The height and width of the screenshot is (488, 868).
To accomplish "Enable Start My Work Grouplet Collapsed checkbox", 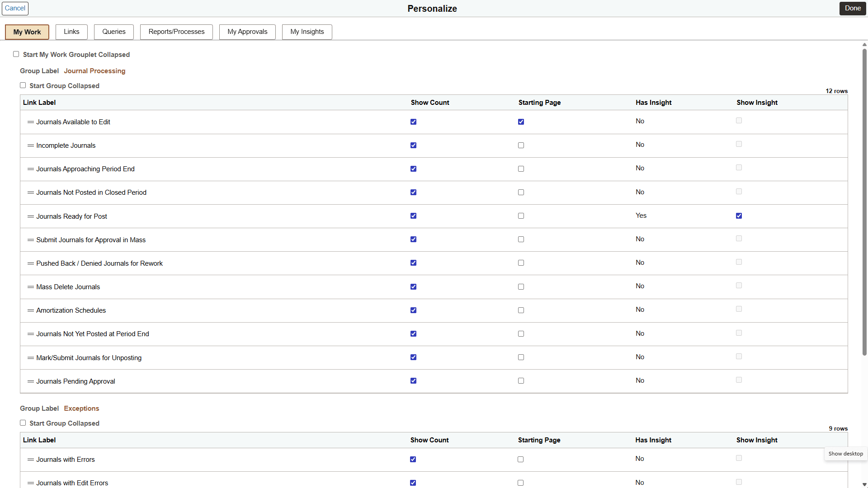I will pyautogui.click(x=16, y=54).
